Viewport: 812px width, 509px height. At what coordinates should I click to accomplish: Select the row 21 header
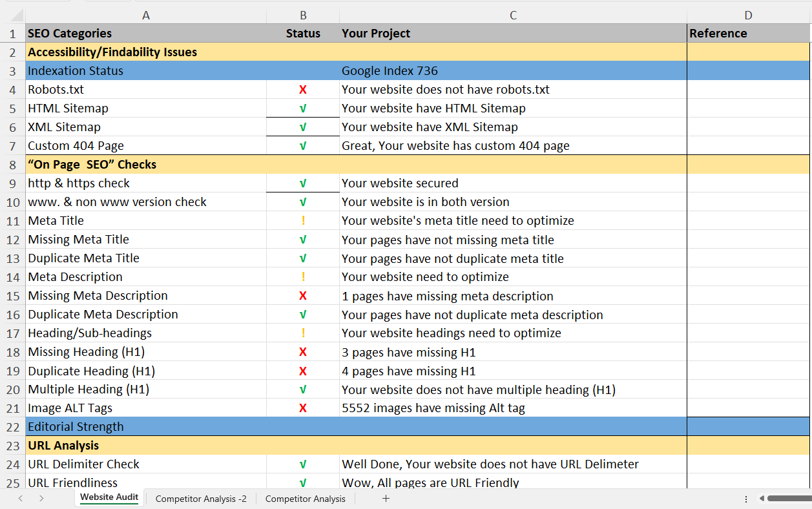pyautogui.click(x=12, y=408)
